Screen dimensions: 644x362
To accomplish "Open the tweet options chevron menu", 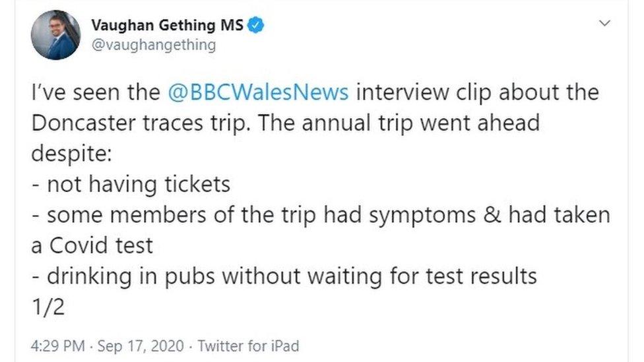I will (603, 23).
